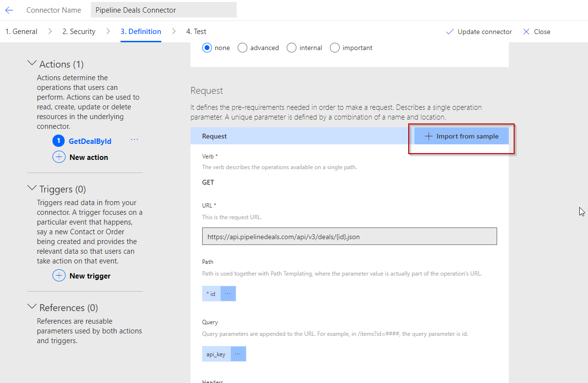Click the plus icon beside New action
The width and height of the screenshot is (588, 383).
[x=59, y=157]
